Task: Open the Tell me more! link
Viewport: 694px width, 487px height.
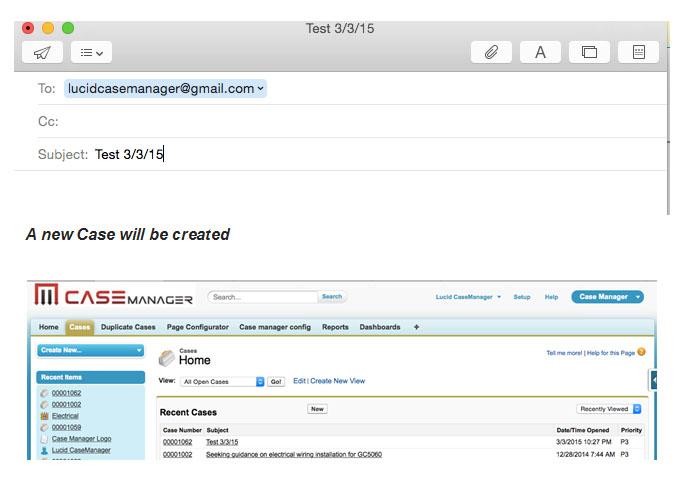Action: click(x=564, y=353)
